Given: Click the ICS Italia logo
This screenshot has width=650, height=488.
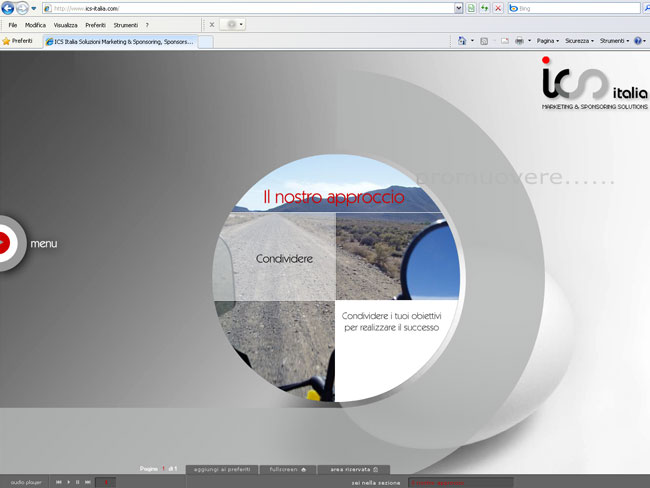Looking at the screenshot, I should [x=594, y=83].
